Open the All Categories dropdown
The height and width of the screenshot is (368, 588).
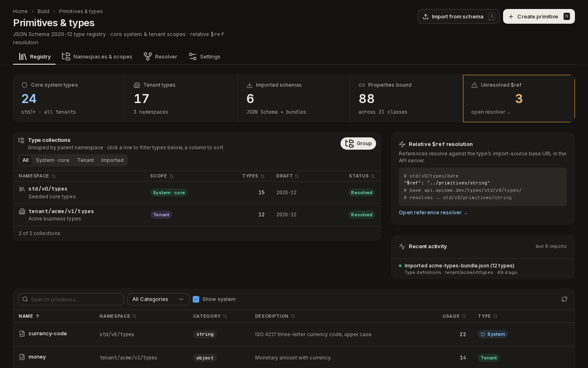158,299
